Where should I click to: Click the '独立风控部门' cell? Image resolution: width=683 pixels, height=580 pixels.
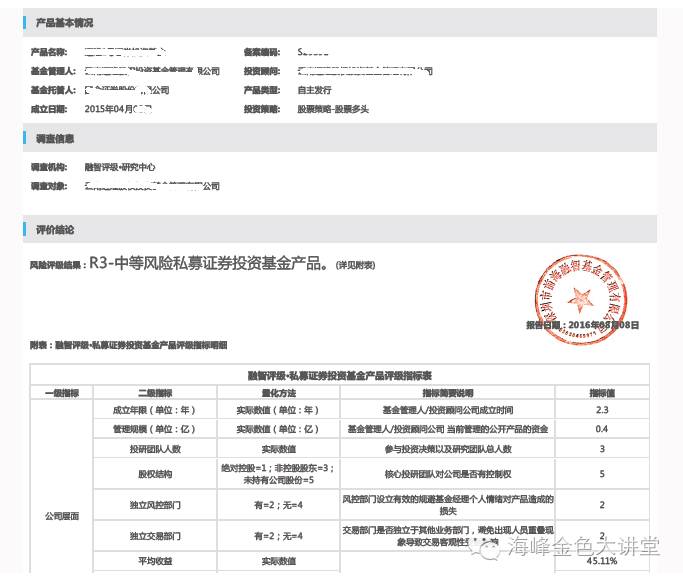tap(155, 505)
